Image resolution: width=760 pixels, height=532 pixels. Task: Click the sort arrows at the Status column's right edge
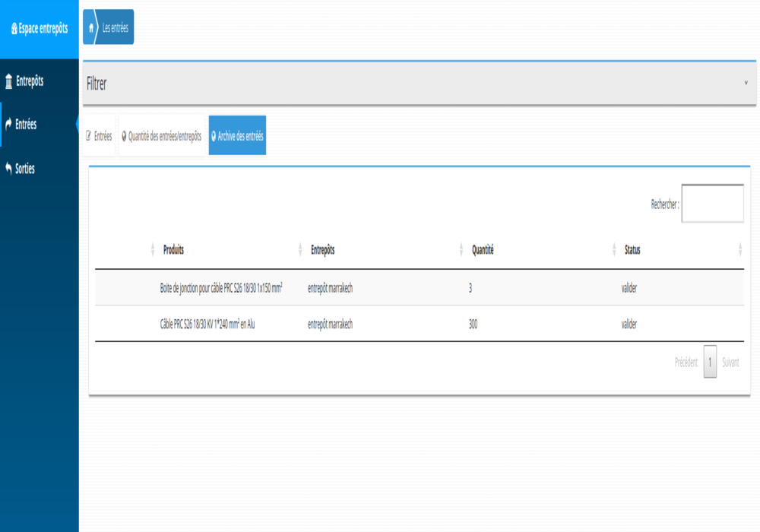(739, 250)
